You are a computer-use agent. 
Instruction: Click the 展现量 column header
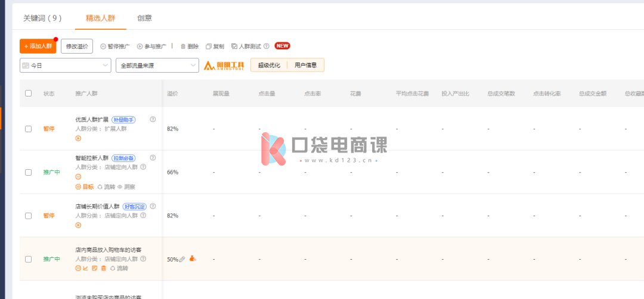coord(221,94)
